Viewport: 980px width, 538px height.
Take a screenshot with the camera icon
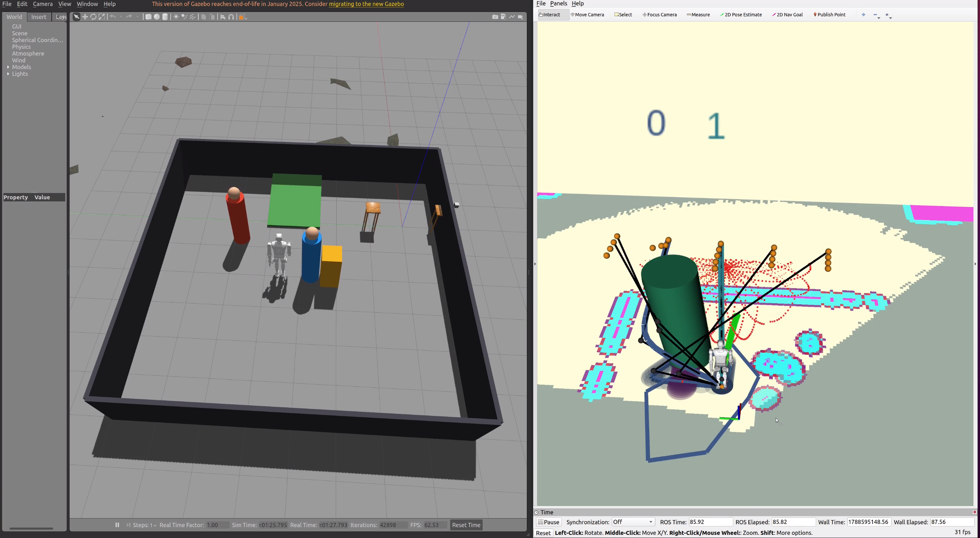point(495,17)
